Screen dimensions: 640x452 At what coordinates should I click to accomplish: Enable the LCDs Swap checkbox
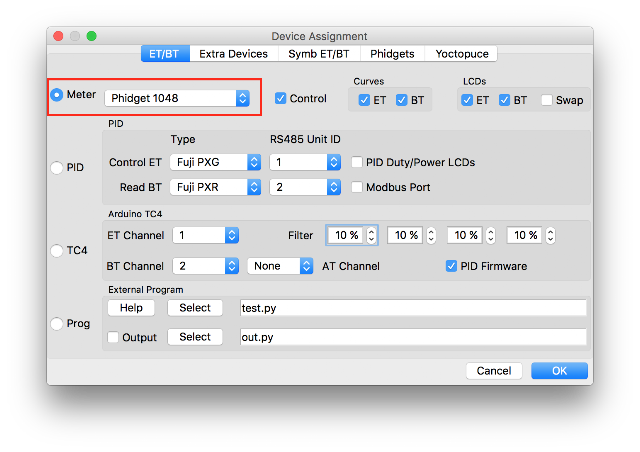(x=547, y=100)
